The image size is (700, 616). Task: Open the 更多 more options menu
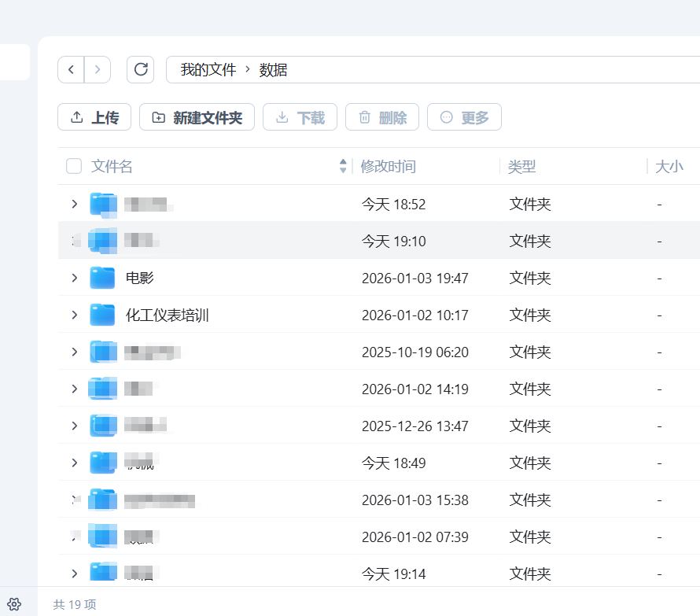[x=464, y=117]
